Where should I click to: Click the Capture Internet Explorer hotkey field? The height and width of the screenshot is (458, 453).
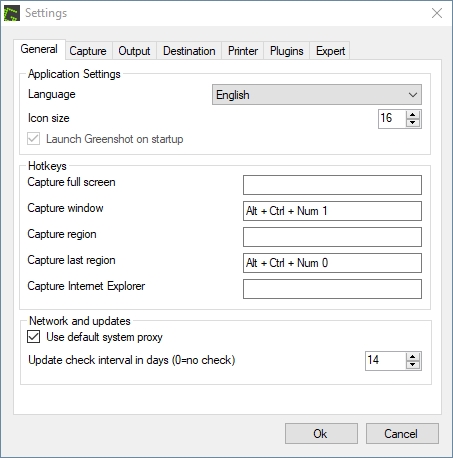point(332,289)
